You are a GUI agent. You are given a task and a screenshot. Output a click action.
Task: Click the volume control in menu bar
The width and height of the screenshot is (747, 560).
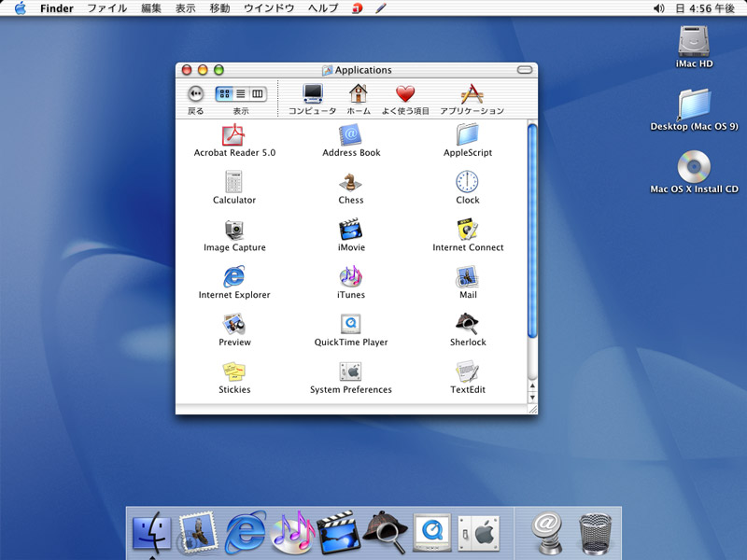[x=659, y=8]
